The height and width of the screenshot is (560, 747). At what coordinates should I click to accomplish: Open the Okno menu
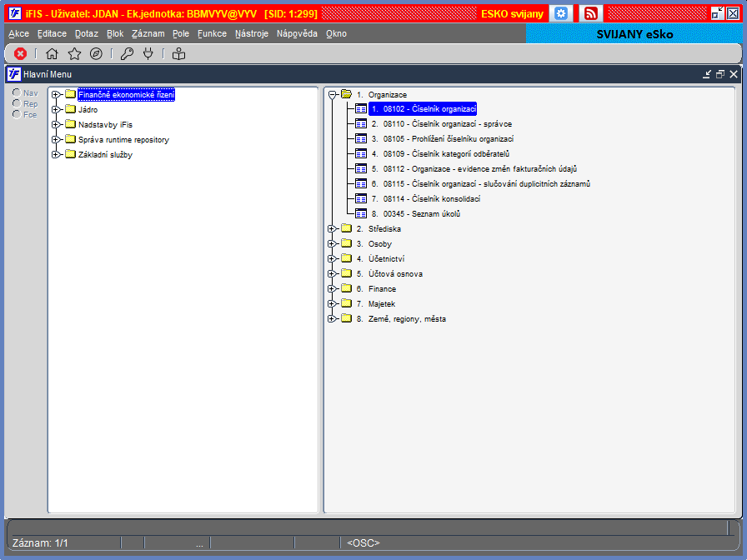[336, 34]
